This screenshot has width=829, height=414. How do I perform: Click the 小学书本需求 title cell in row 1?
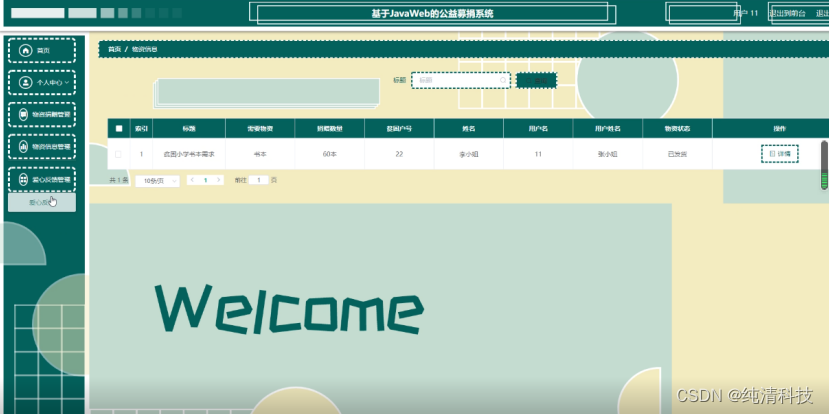(x=189, y=154)
